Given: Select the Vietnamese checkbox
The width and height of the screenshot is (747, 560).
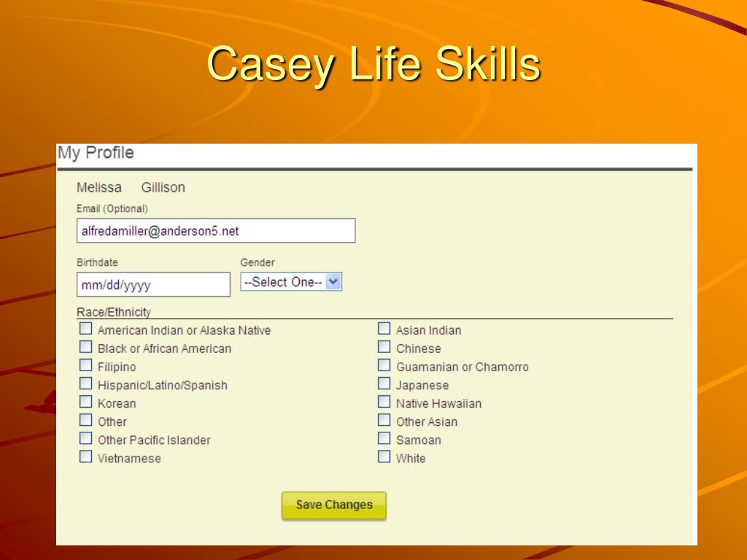Looking at the screenshot, I should (x=86, y=456).
